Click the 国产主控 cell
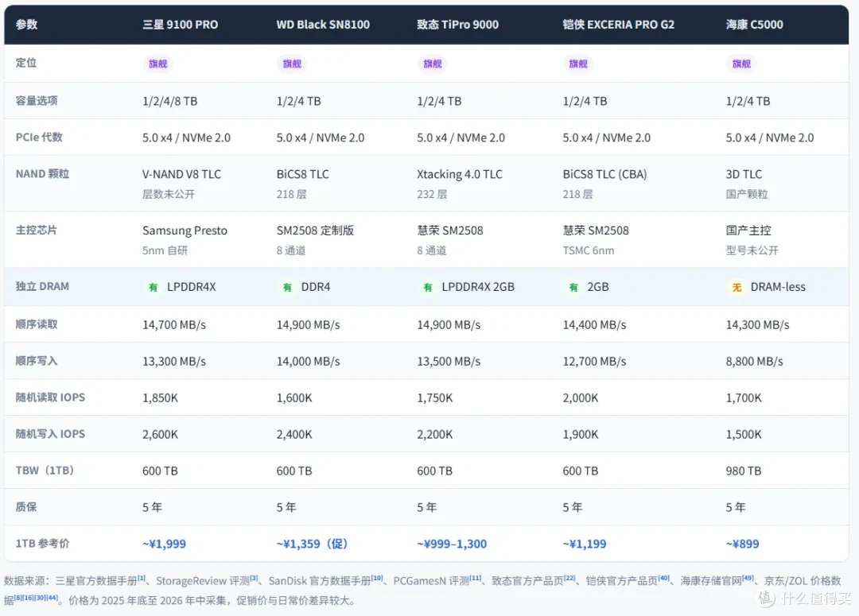This screenshot has height=616, width=859. [748, 231]
